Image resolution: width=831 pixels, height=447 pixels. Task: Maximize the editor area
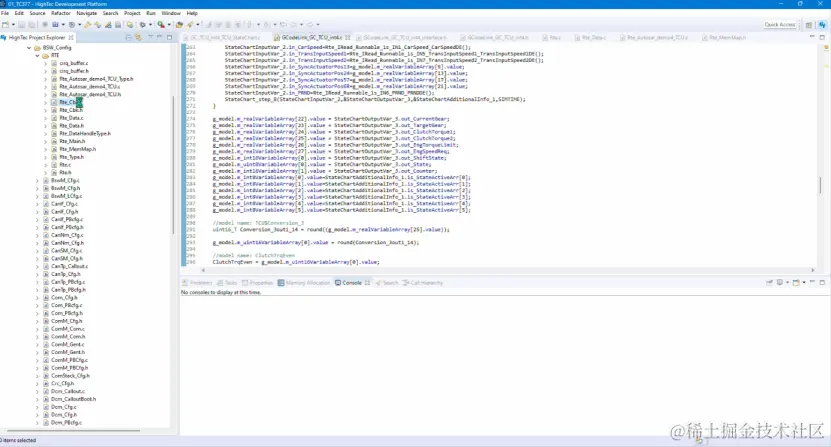click(822, 37)
